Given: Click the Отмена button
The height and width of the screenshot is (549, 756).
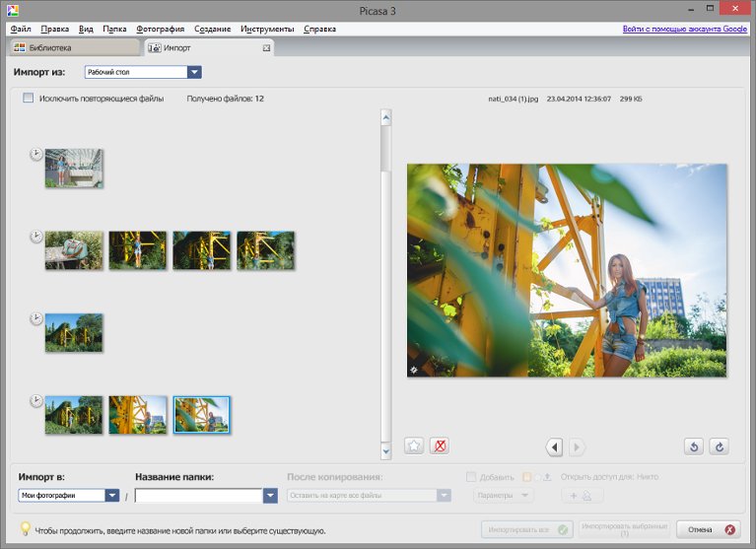Looking at the screenshot, I should click(x=709, y=529).
